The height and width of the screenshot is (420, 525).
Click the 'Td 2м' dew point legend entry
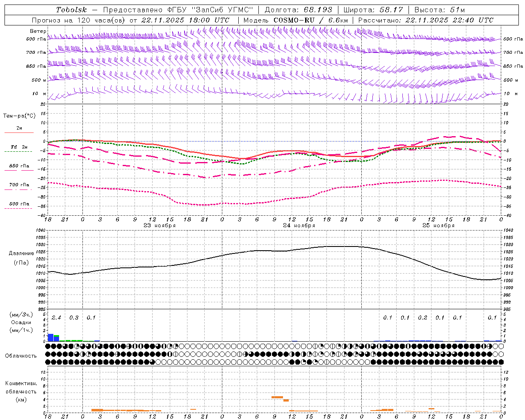pos(19,147)
